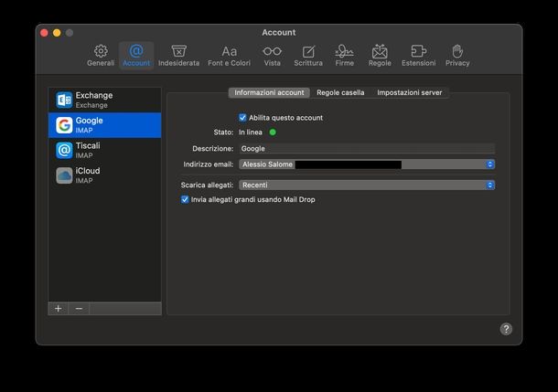Select the Exchange account in sidebar
Viewport: 558px width, 392px height.
(x=104, y=100)
